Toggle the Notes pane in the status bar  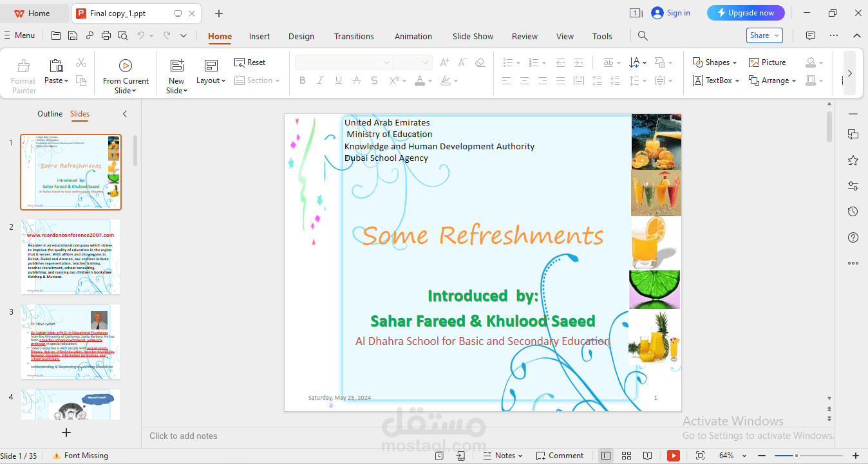[503, 456]
